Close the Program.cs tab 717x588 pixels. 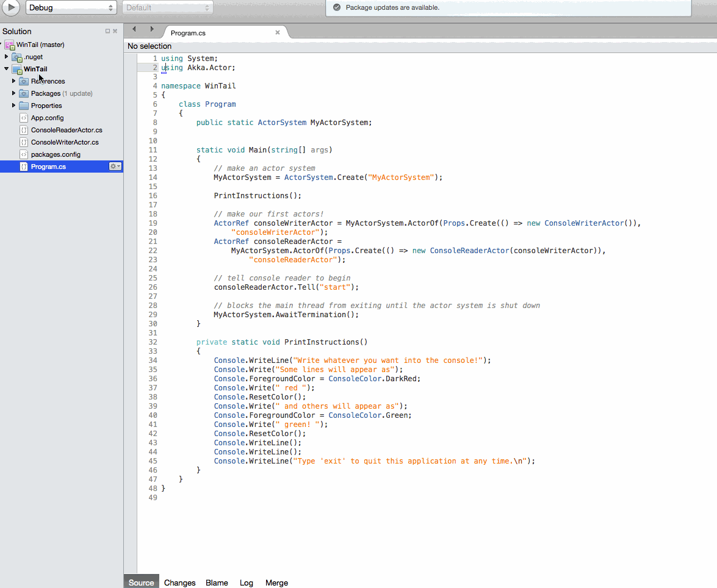click(278, 33)
